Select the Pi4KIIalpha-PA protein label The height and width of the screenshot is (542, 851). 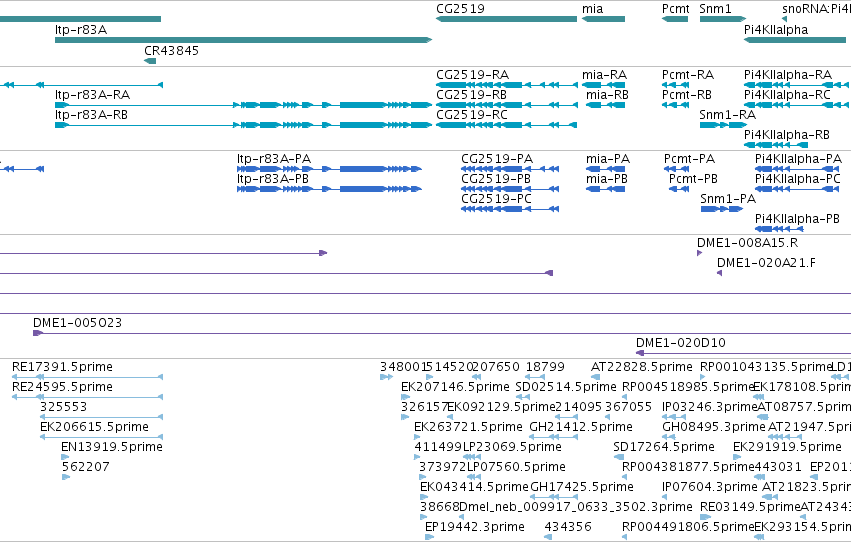(798, 158)
